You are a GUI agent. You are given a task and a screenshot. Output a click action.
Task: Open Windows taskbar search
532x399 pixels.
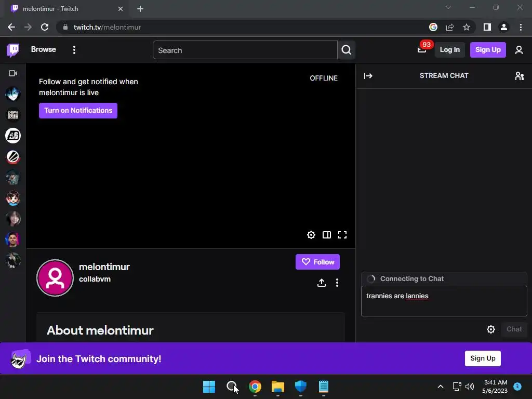click(x=232, y=387)
